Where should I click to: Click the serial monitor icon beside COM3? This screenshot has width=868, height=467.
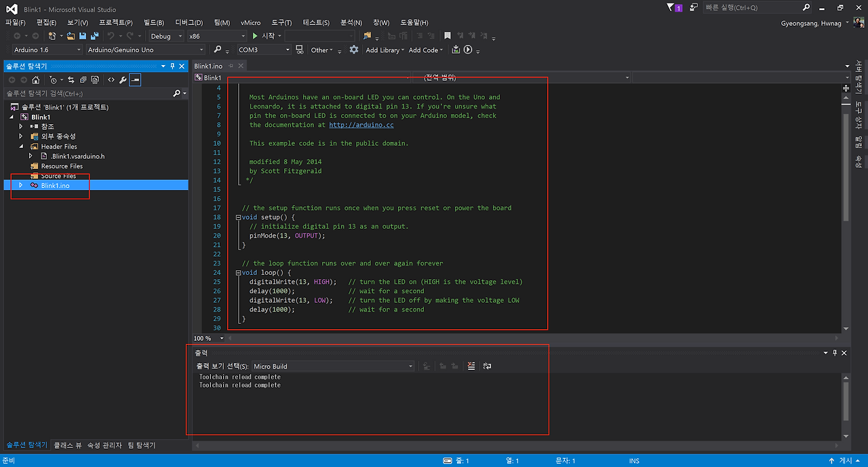[300, 50]
